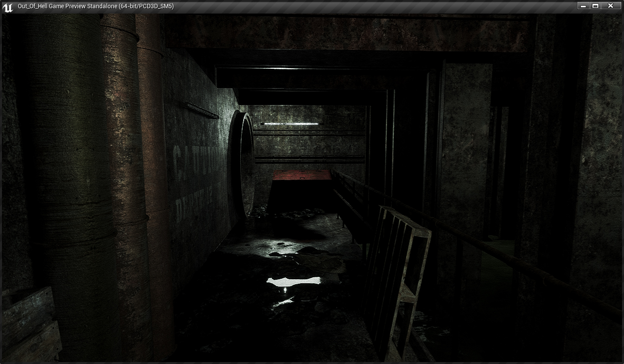The height and width of the screenshot is (364, 624).
Task: Click the circular pipe opening in wall
Action: pos(241,165)
